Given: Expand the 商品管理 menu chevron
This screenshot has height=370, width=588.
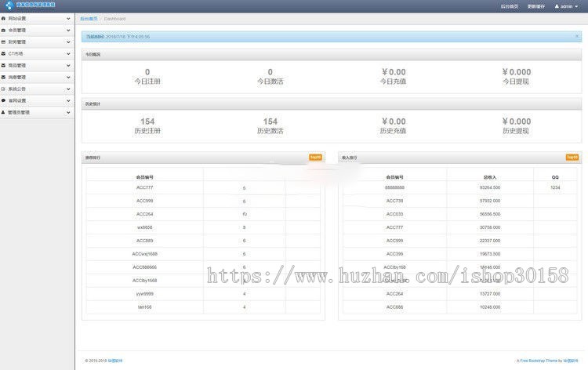Looking at the screenshot, I should tap(68, 65).
